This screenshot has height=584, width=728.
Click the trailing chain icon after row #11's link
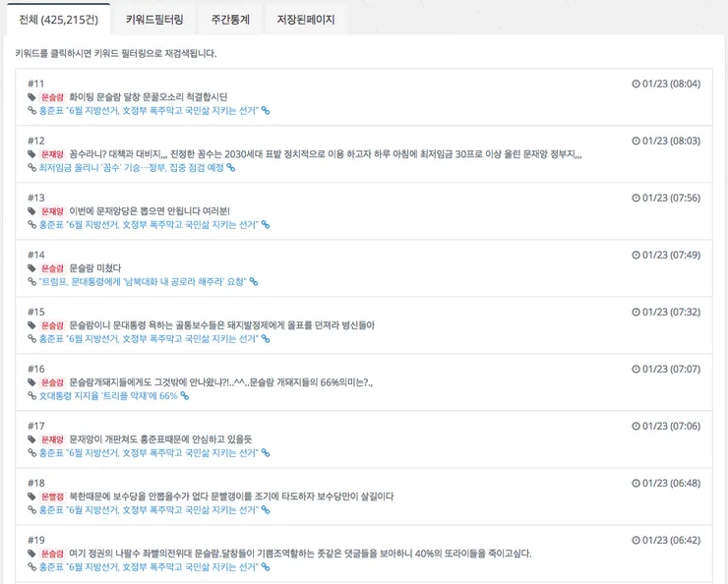coord(266,110)
